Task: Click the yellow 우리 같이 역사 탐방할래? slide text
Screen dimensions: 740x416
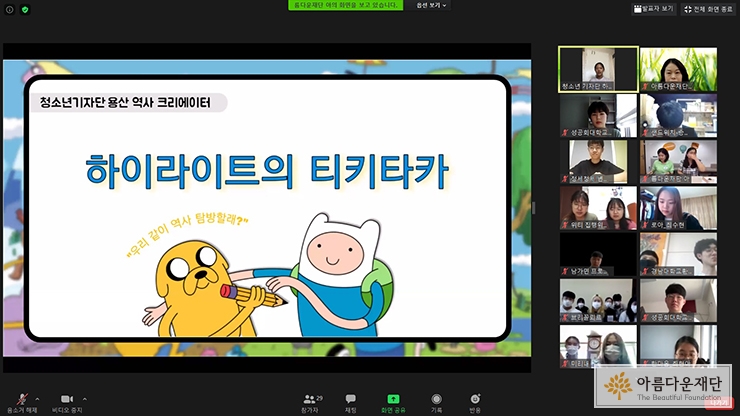Action: [187, 233]
